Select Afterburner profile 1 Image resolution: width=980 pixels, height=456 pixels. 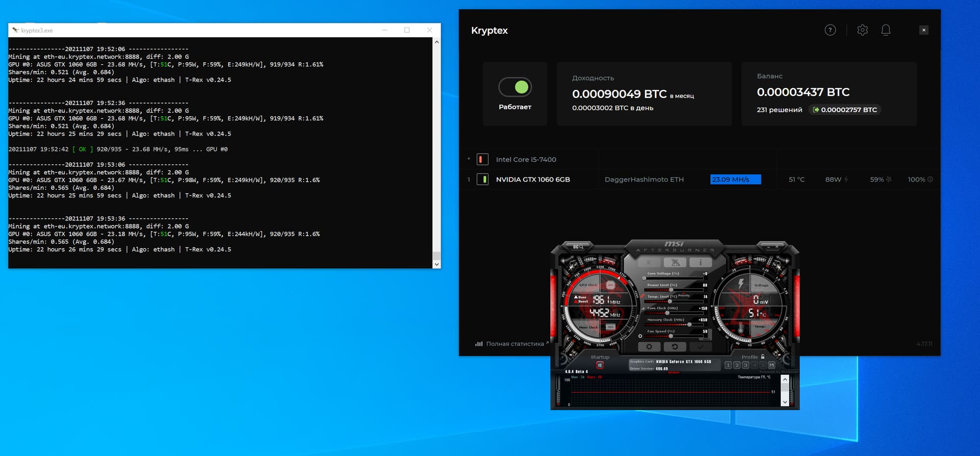coord(728,365)
